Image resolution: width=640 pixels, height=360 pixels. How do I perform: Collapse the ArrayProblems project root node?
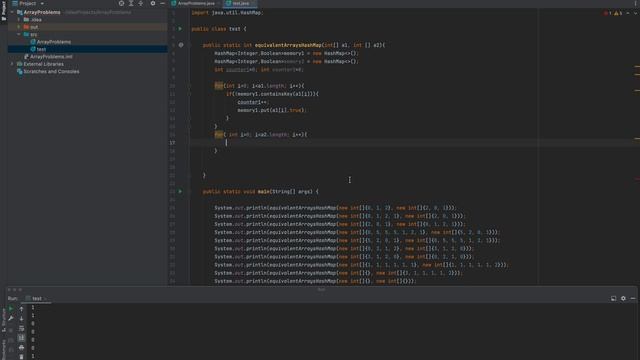pos(12,12)
